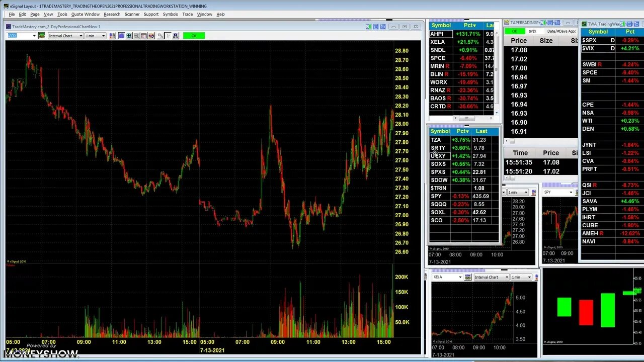This screenshot has width=644, height=362.
Task: Open the 'Interval Chart' dropdown in XELA chart
Action: (507, 277)
